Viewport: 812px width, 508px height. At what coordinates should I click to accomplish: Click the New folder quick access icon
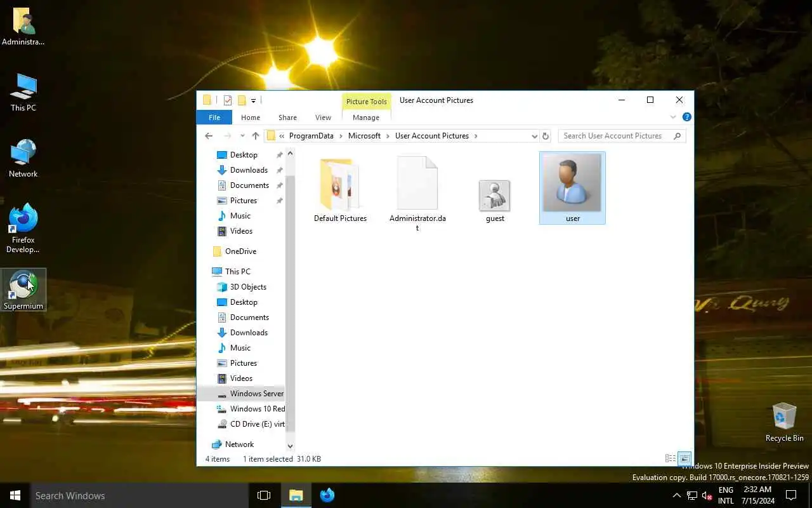click(242, 100)
